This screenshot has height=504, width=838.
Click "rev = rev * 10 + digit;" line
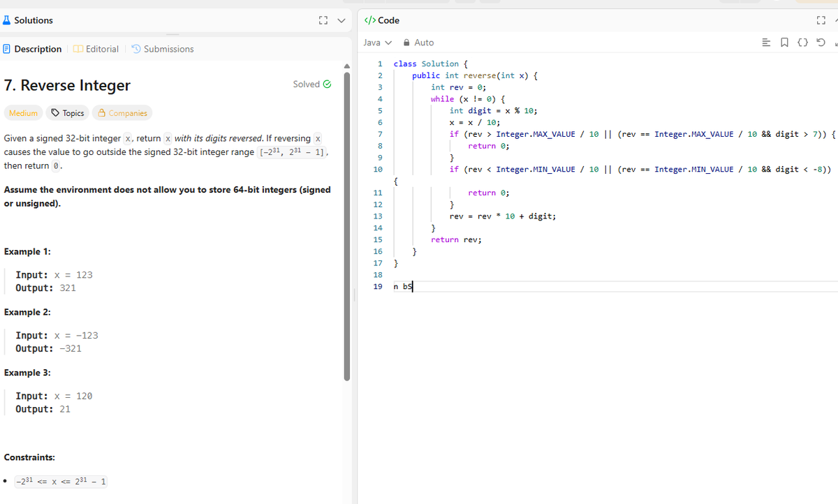tap(503, 216)
